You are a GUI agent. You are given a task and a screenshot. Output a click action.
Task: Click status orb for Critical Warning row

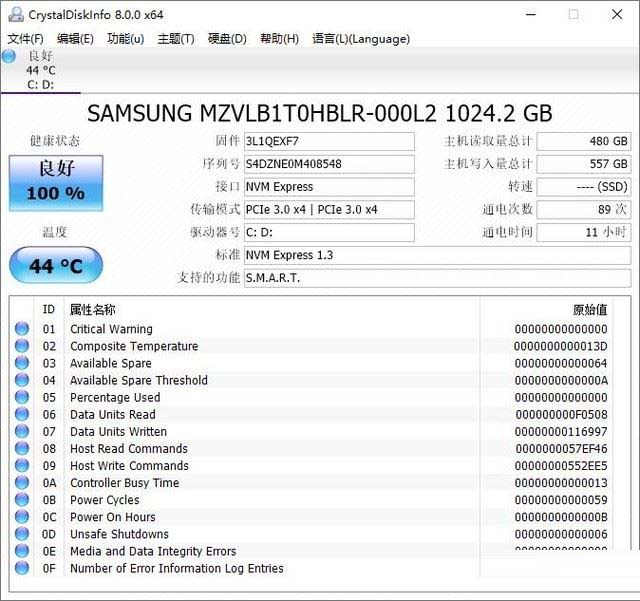coord(22,329)
